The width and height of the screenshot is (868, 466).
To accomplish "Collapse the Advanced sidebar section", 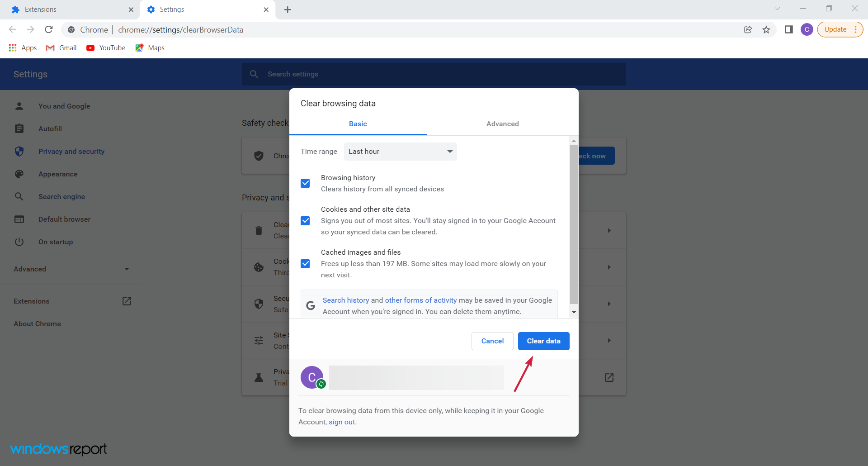I will coord(127,269).
